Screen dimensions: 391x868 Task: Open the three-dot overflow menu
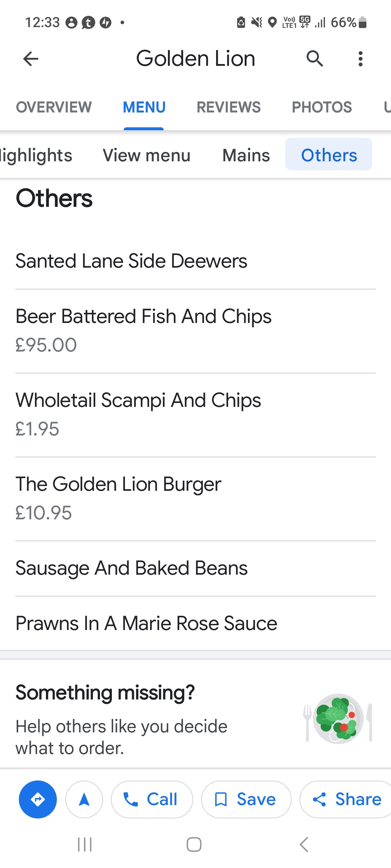pos(360,59)
